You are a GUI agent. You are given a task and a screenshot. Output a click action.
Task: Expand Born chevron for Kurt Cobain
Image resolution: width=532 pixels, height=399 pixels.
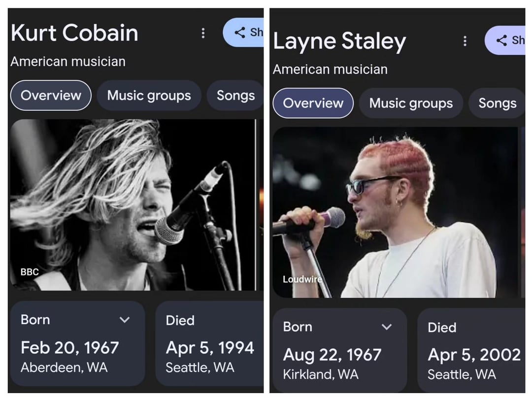(x=125, y=320)
